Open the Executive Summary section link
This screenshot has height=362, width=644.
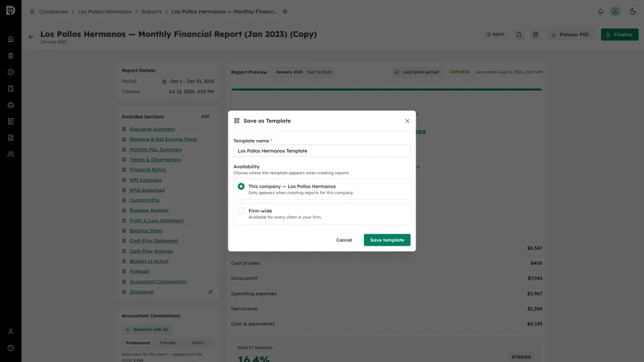152,129
